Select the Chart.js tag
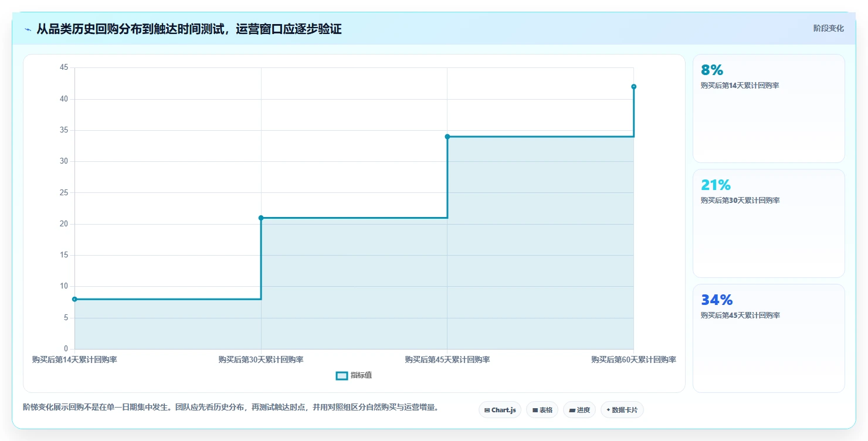This screenshot has width=868, height=441. coord(500,410)
